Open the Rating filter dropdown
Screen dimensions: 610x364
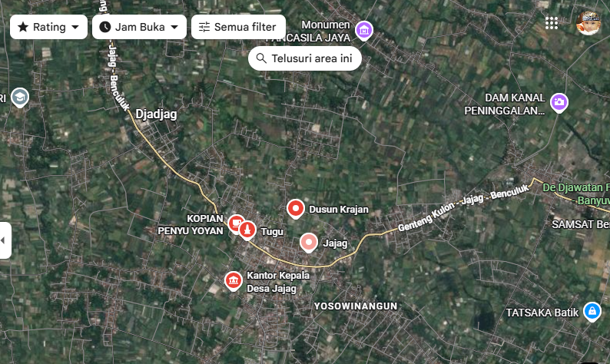(48, 27)
